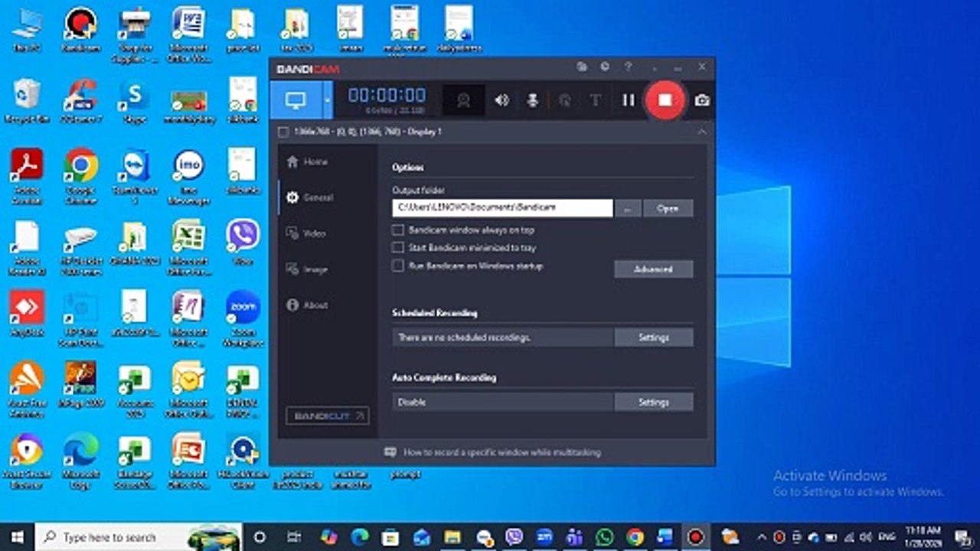Click the mouse effects icon in Bandicam toolbar
The image size is (980, 551).
coord(564,100)
